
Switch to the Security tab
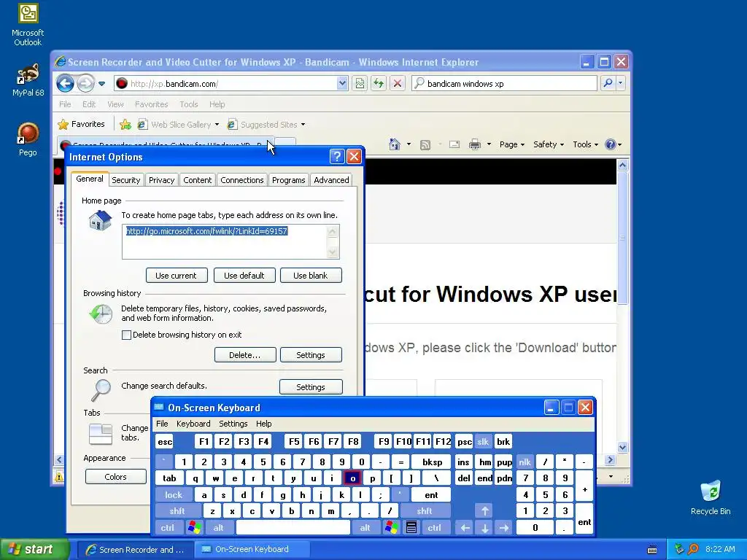point(125,180)
